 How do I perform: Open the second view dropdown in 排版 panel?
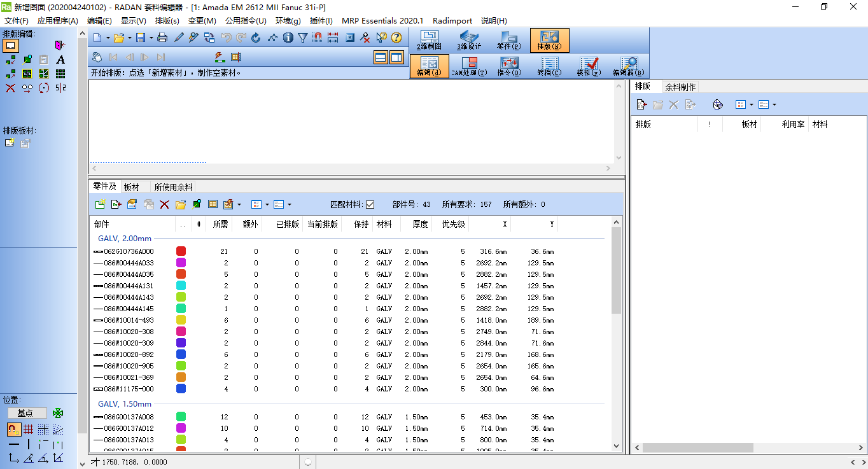tap(774, 105)
